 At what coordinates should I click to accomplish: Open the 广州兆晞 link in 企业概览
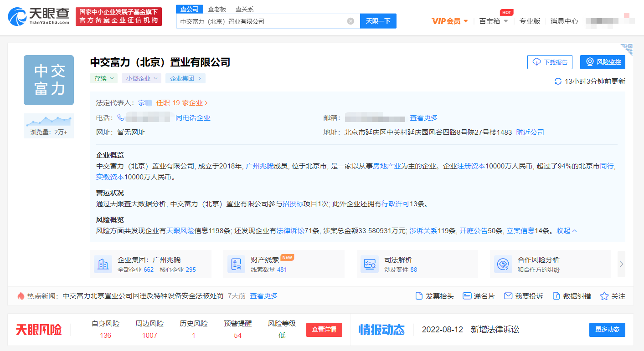260,166
